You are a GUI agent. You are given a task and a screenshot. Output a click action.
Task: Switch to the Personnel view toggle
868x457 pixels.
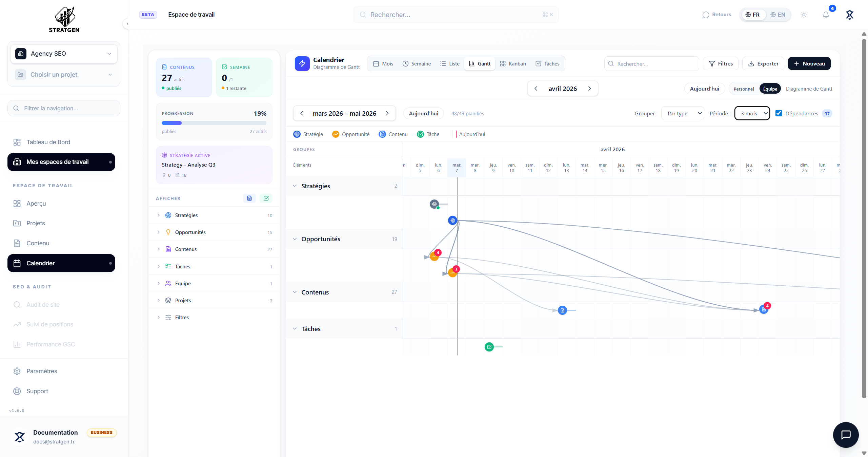click(744, 89)
